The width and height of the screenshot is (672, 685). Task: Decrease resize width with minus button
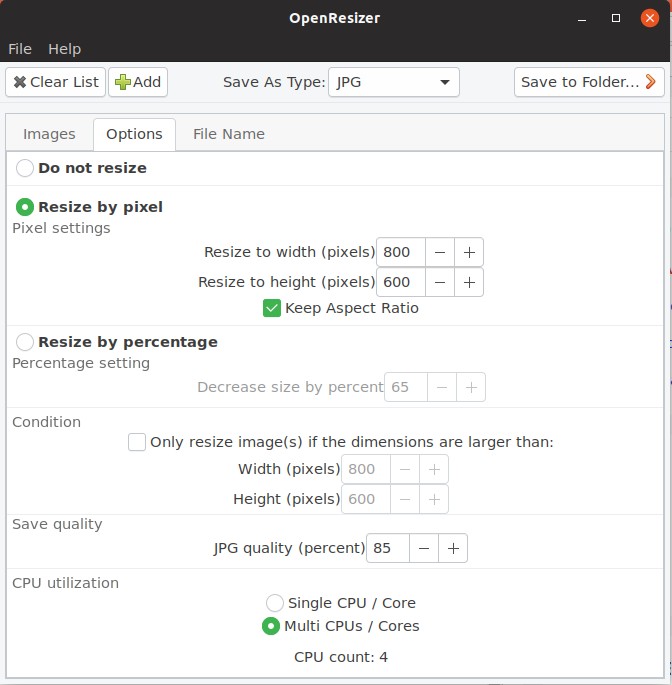coord(440,252)
